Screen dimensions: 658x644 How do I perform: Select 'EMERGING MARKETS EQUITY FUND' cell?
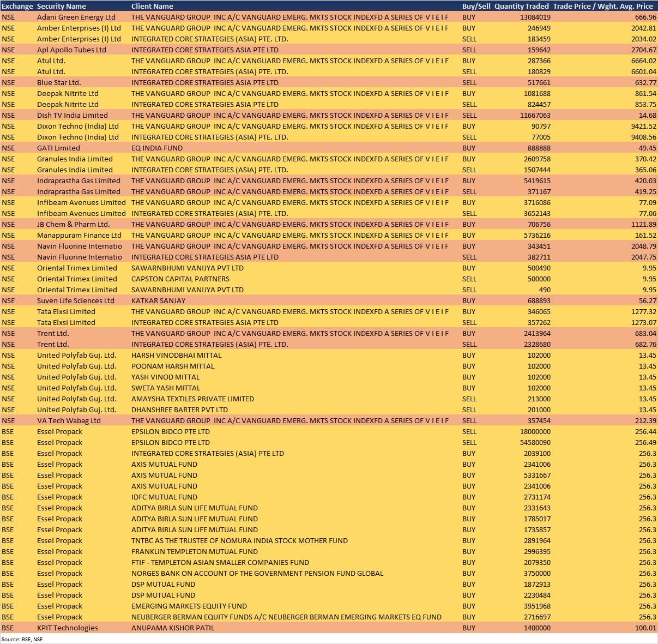[x=189, y=606]
